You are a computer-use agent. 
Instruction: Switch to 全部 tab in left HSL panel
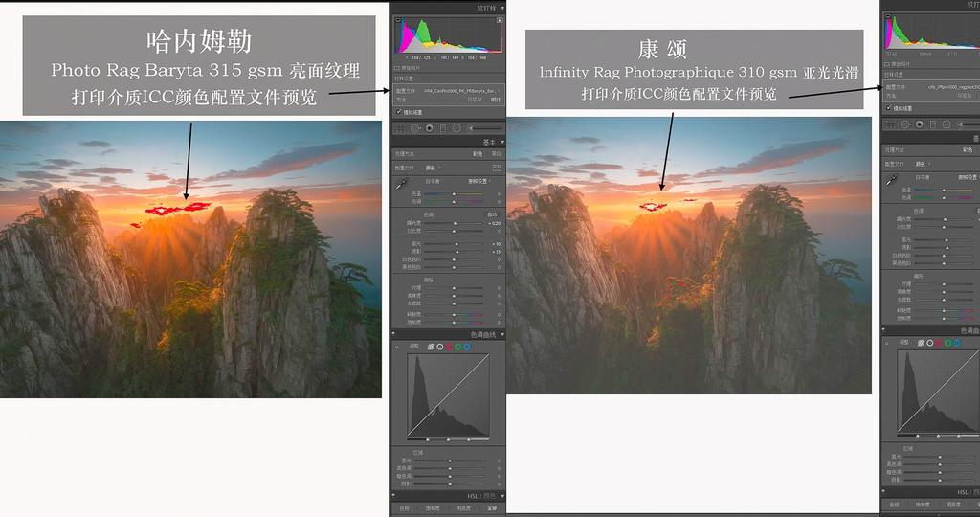(x=493, y=508)
